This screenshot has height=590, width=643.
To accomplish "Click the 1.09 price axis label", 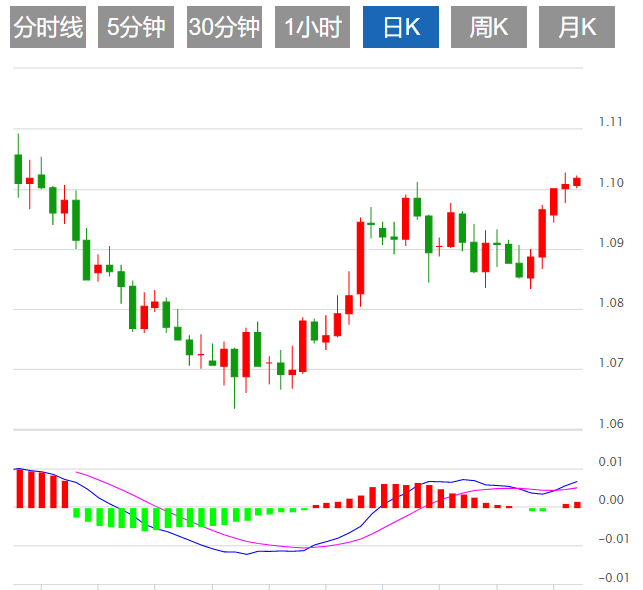I will pos(611,243).
